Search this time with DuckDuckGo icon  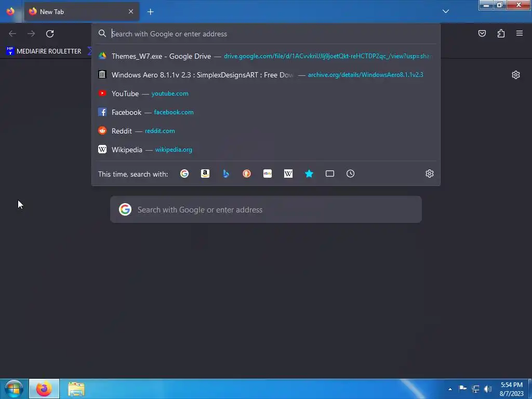click(247, 174)
